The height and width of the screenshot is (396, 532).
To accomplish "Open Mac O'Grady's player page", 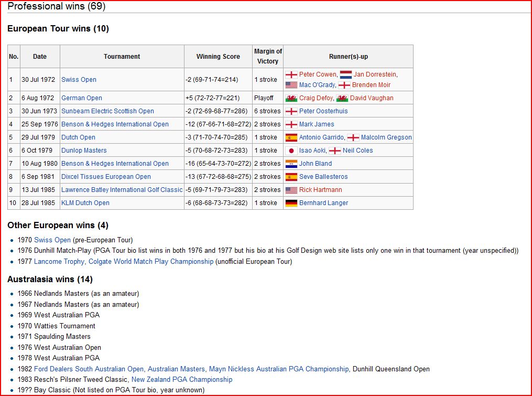I will coord(317,85).
